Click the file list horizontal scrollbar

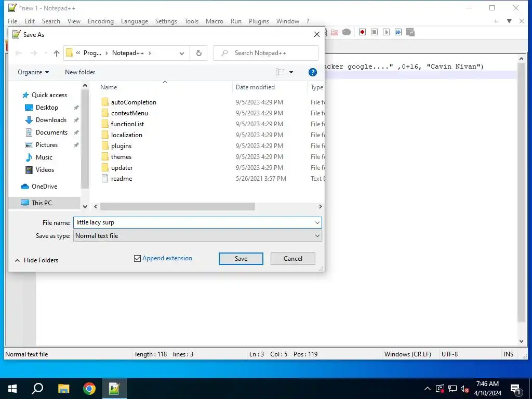click(178, 207)
